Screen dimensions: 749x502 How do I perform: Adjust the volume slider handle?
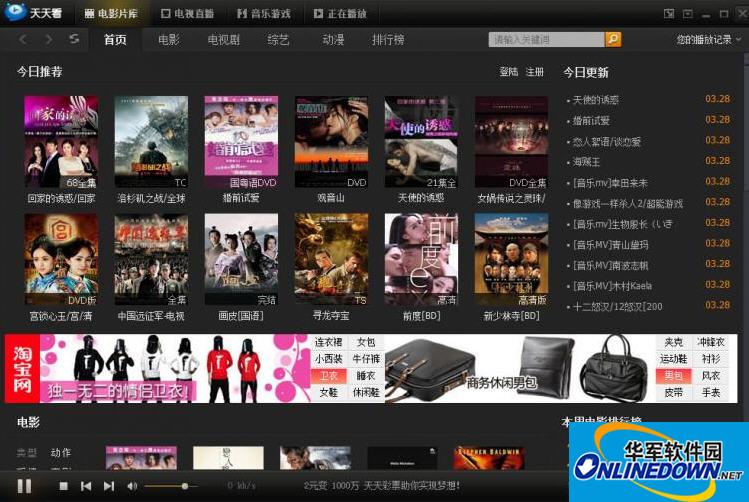point(185,486)
